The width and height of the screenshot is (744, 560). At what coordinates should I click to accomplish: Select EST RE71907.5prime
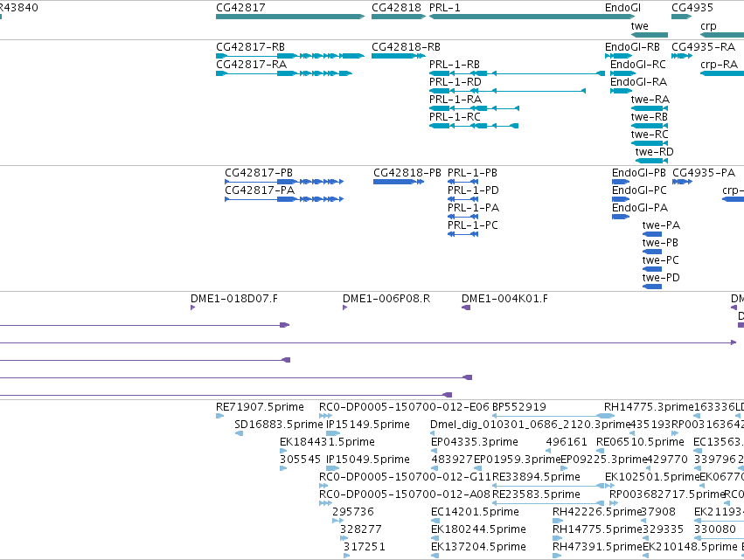(260, 407)
